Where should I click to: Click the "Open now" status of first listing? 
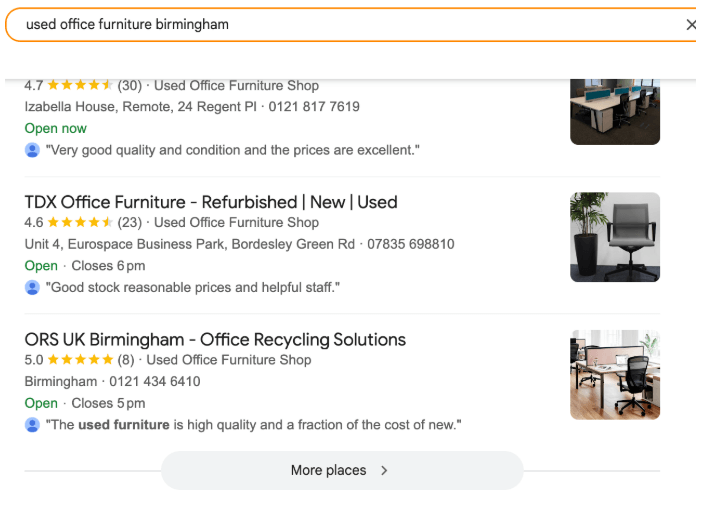click(56, 128)
